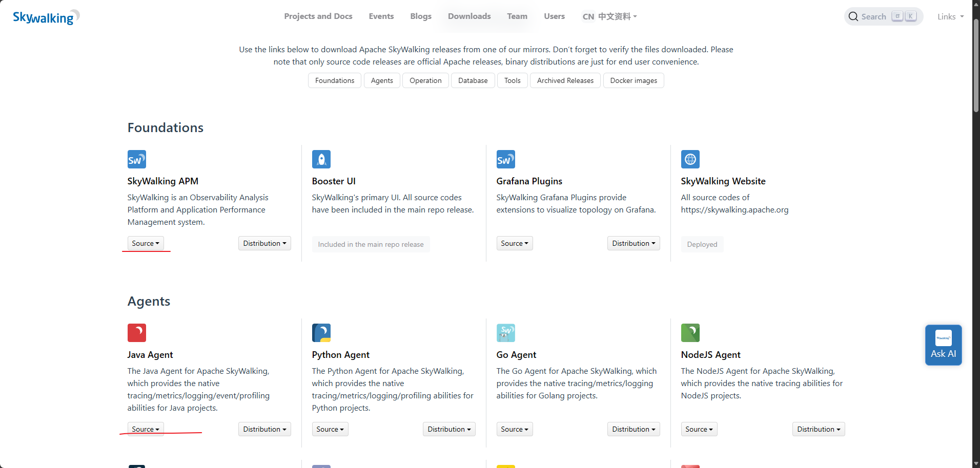Open the Team page

517,16
